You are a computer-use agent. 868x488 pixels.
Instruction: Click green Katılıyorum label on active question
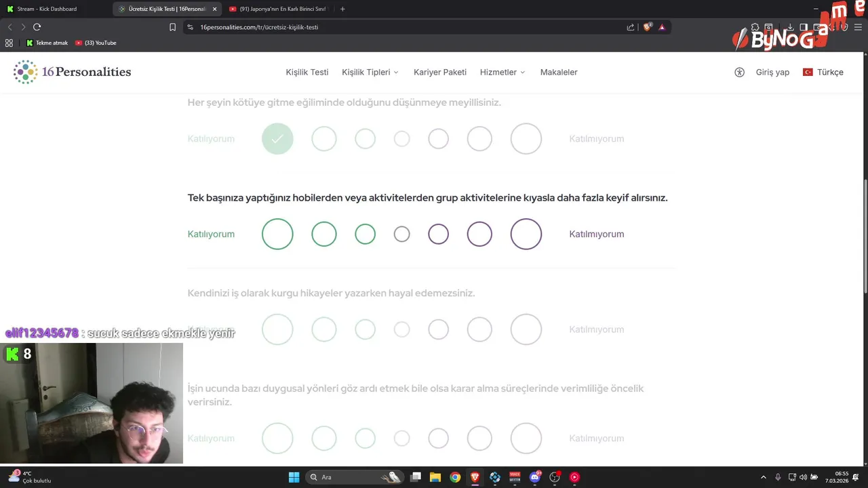point(211,234)
